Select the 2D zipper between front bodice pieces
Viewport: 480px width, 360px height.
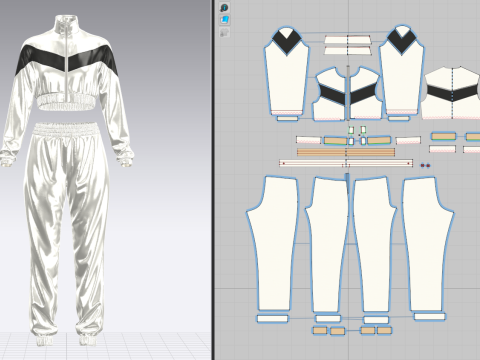348,93
